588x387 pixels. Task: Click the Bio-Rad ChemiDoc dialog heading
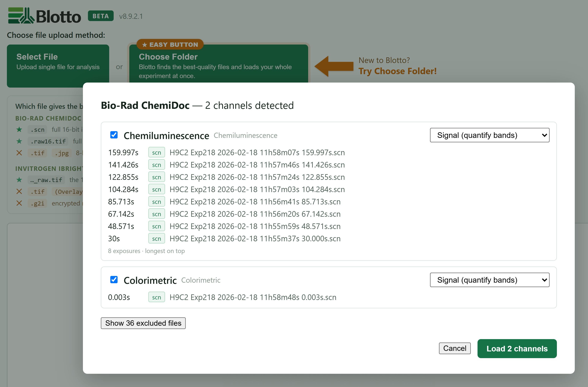point(197,105)
